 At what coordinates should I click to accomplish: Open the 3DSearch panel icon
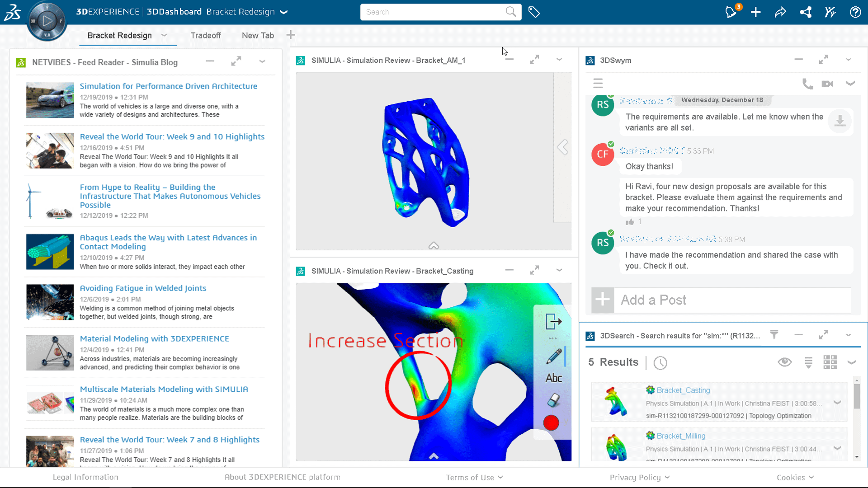click(590, 335)
